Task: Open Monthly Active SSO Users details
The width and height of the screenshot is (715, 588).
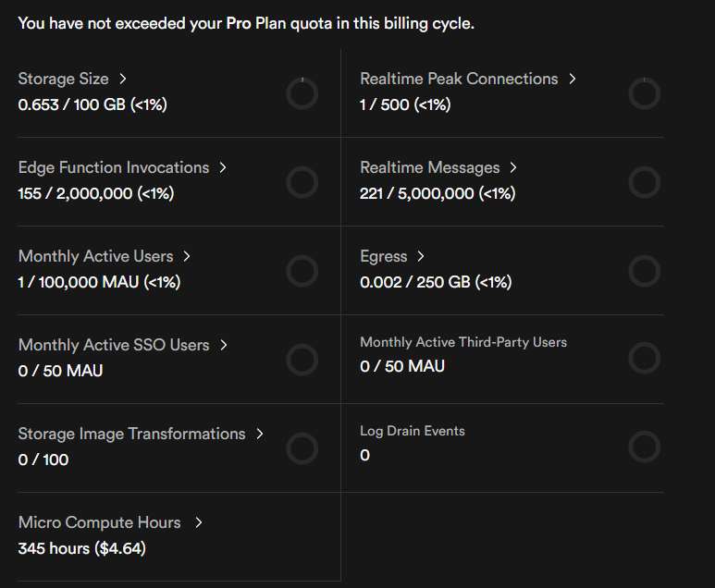Action: point(114,345)
